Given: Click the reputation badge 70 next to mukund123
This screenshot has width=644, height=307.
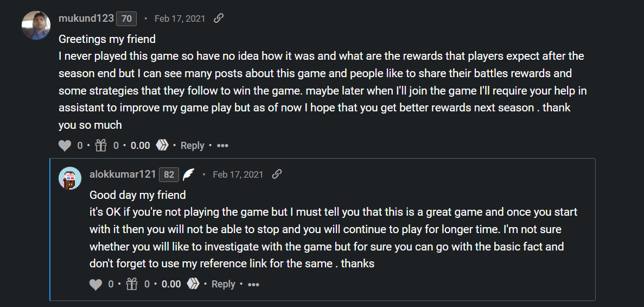Looking at the screenshot, I should point(126,19).
